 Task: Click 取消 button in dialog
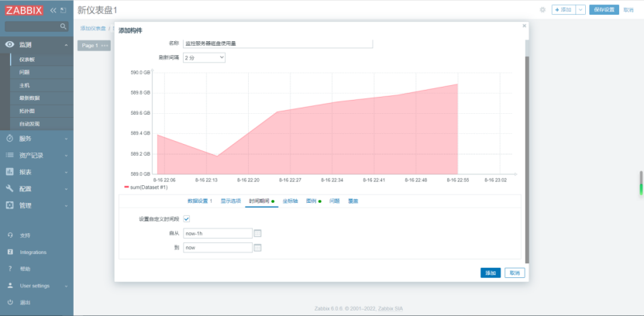click(515, 273)
